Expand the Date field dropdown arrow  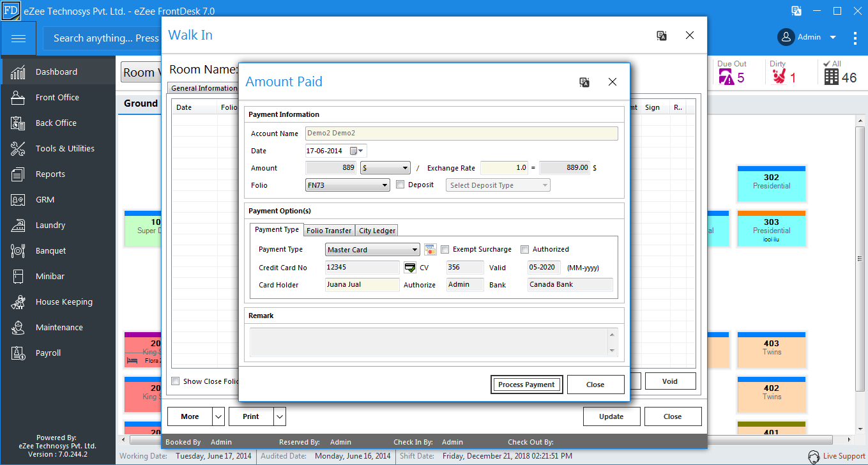click(x=361, y=151)
